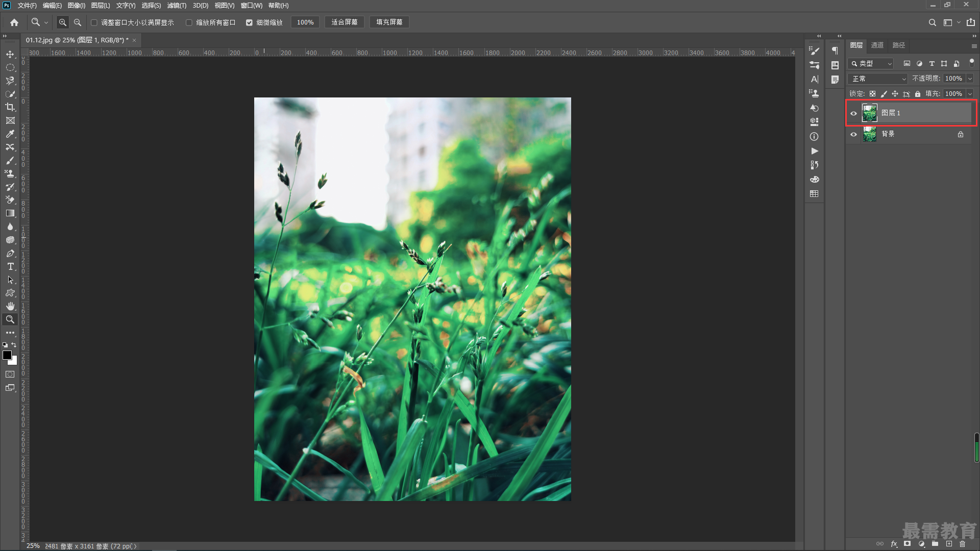Expand the fill slider dropdown
980x551 pixels.
click(x=970, y=94)
